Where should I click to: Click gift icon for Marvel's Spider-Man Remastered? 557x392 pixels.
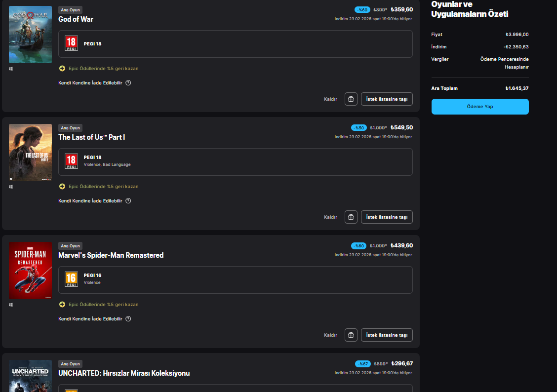pyautogui.click(x=351, y=335)
